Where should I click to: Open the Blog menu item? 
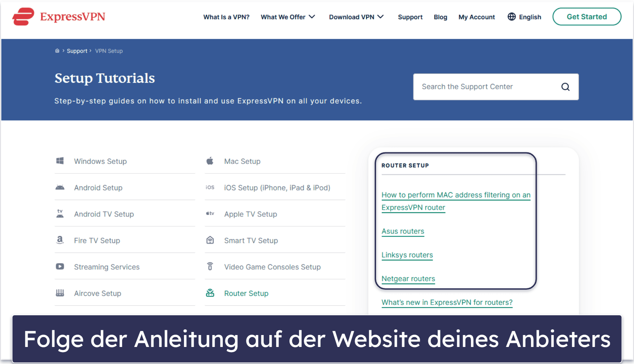tap(441, 17)
